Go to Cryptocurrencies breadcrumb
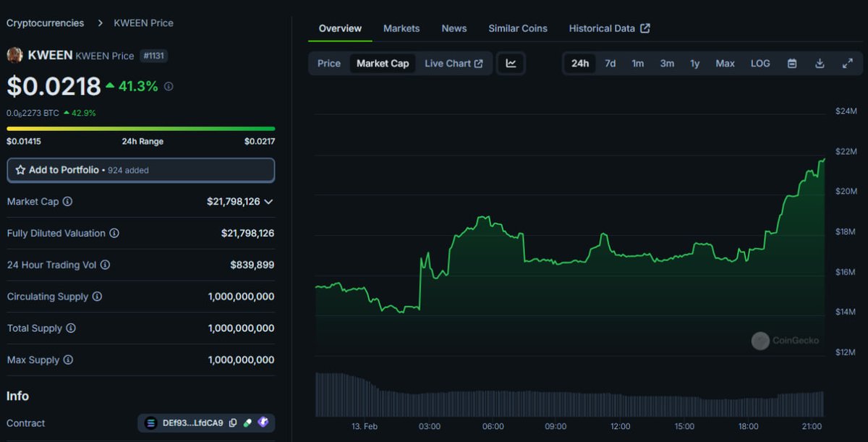Viewport: 868px width, 442px height. coord(45,23)
